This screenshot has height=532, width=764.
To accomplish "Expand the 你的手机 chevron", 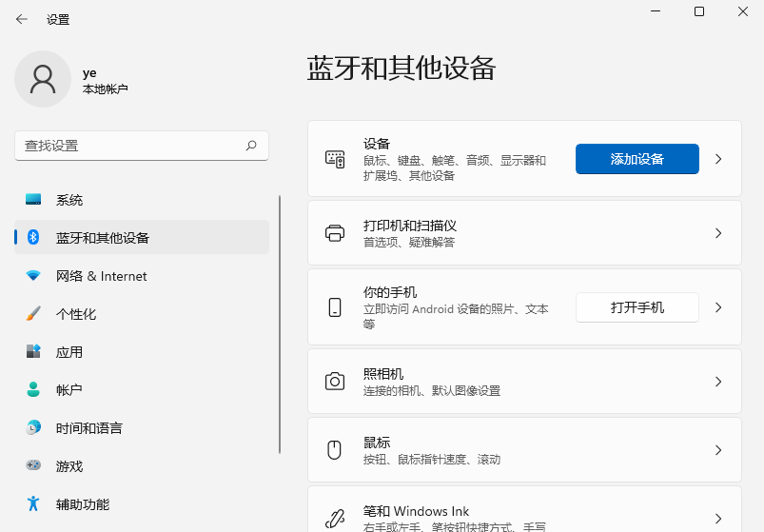I will pos(718,307).
